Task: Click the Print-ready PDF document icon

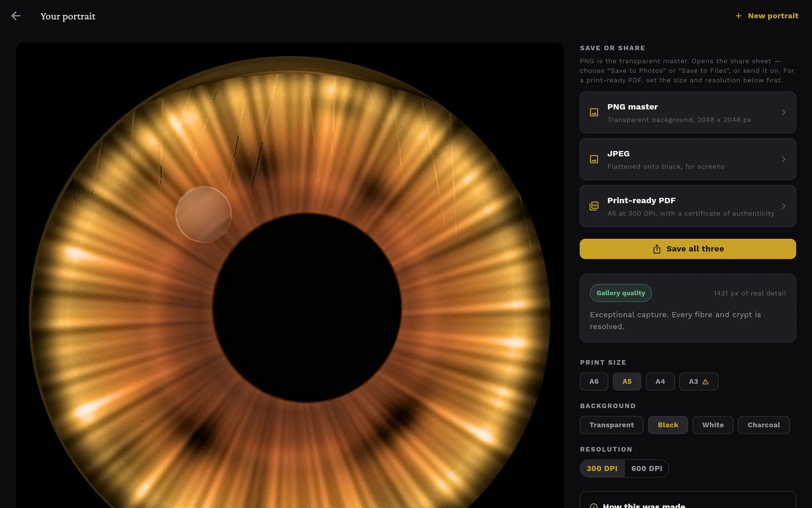Action: pyautogui.click(x=594, y=206)
